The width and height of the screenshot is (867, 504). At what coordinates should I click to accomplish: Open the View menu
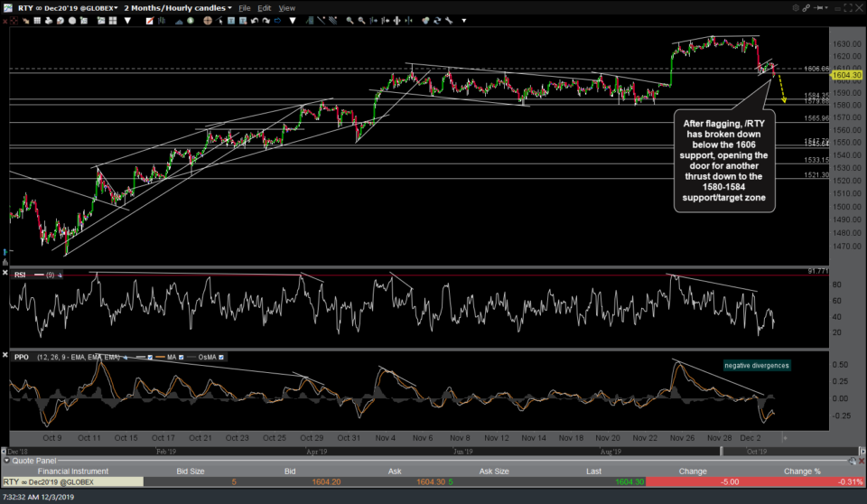pyautogui.click(x=286, y=7)
